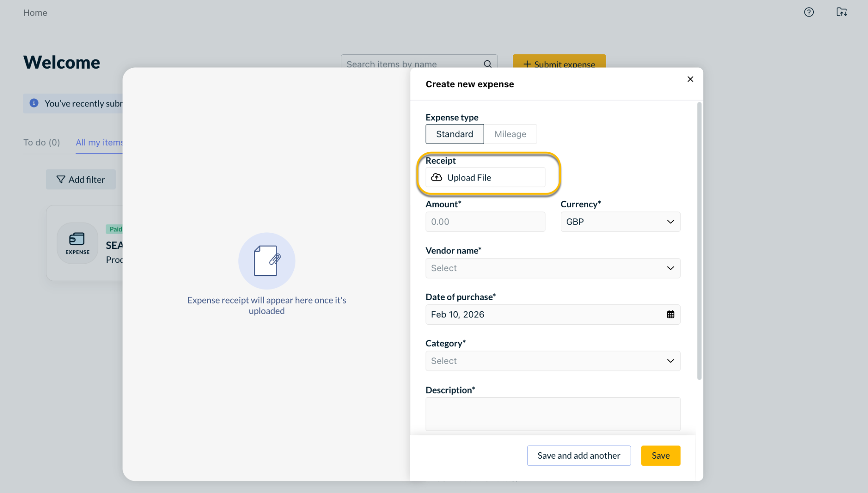Image resolution: width=868 pixels, height=493 pixels.
Task: Click the yellow Save button
Action: point(660,456)
